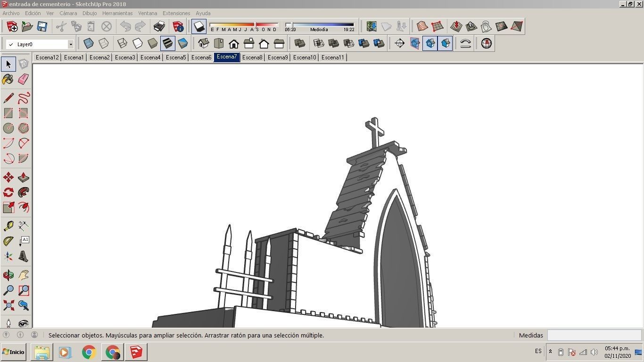Select the Orbit tool
Image resolution: width=644 pixels, height=362 pixels.
[8, 275]
